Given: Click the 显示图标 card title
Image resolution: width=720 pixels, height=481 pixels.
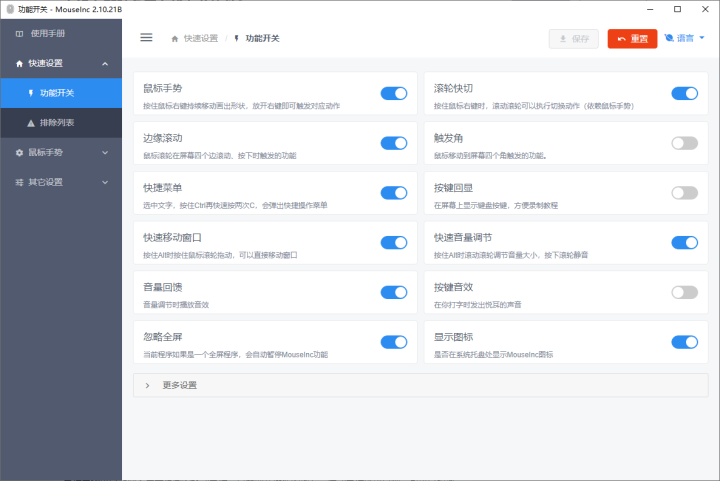Looking at the screenshot, I should point(453,337).
